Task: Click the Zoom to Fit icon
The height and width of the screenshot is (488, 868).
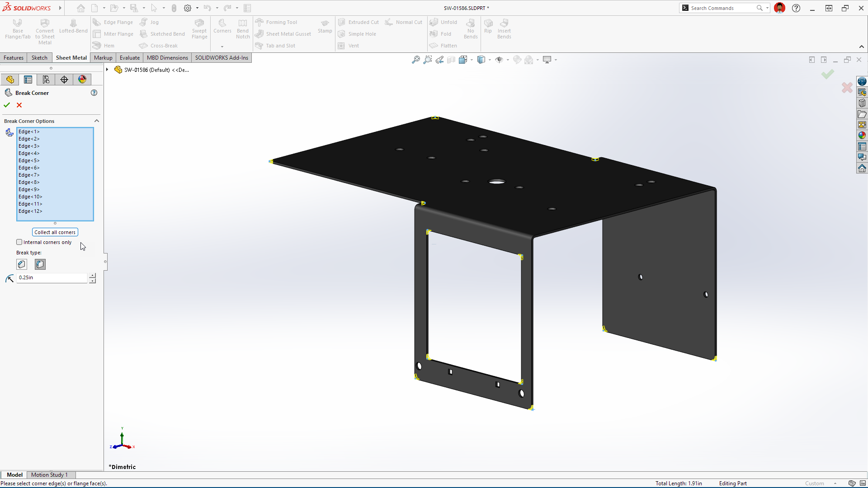Action: click(415, 60)
